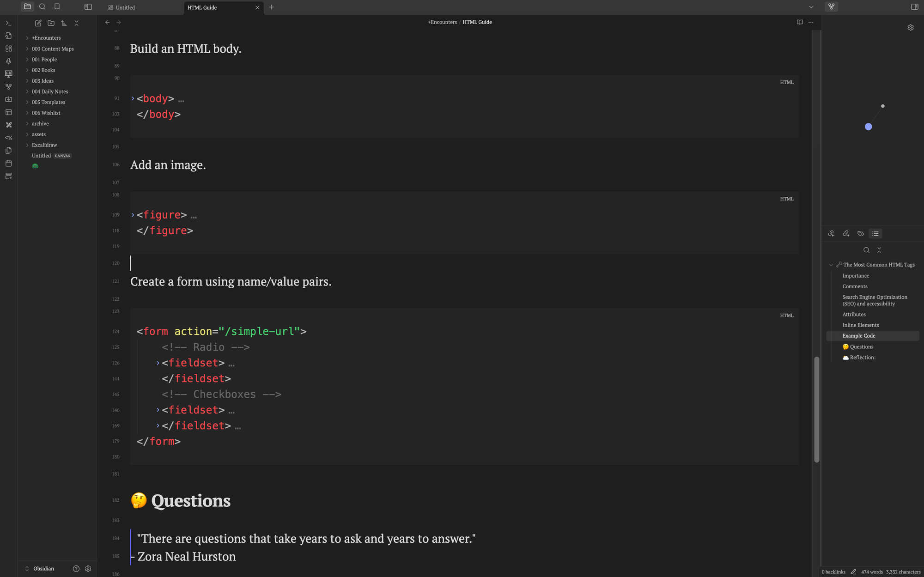Open the audio recorder microphone icon

(x=8, y=61)
